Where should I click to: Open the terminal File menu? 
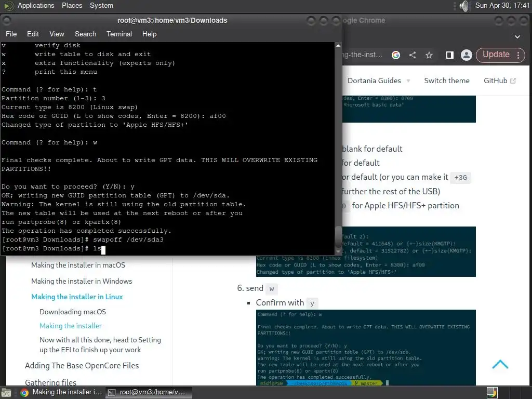(11, 34)
